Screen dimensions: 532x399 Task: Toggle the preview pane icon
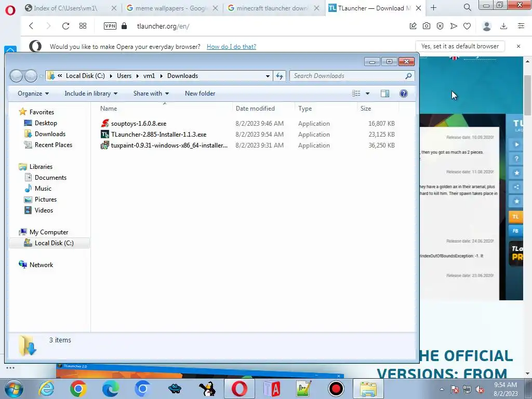[385, 94]
